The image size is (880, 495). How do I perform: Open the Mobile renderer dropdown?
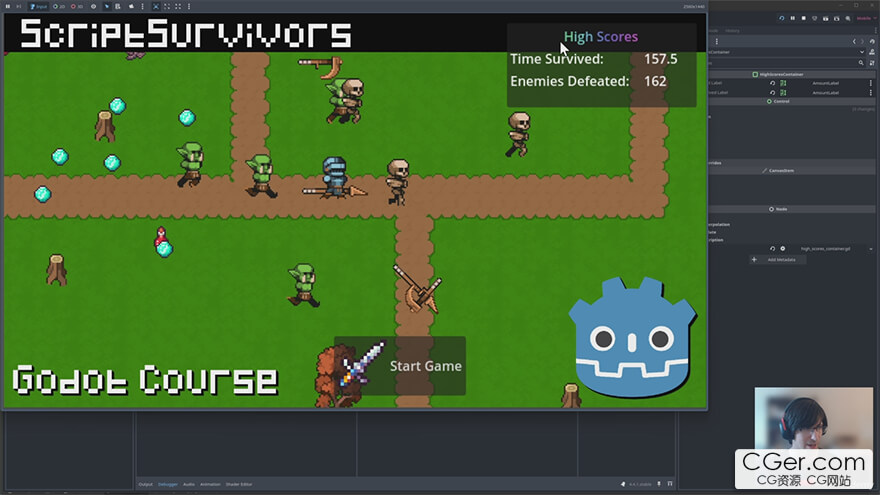click(x=866, y=18)
